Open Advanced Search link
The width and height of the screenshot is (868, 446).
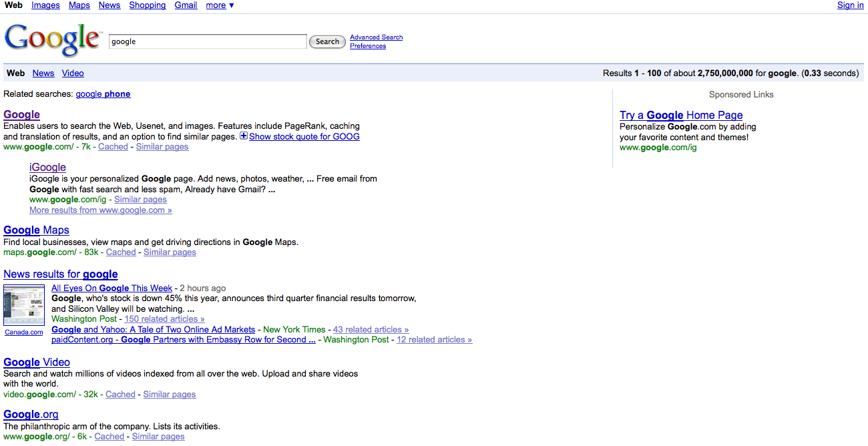pyautogui.click(x=376, y=37)
